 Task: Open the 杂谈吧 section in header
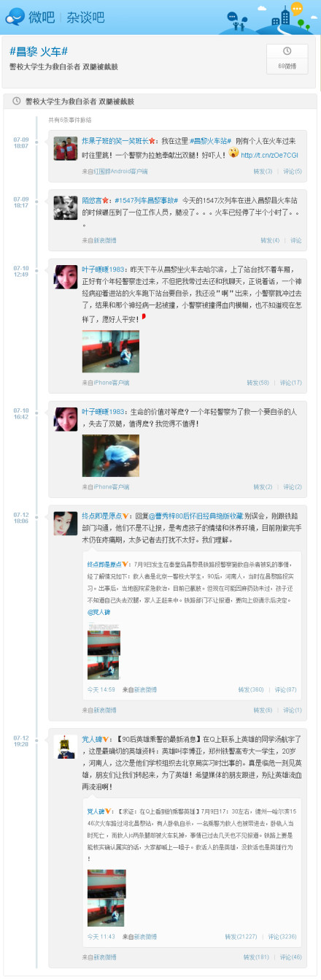pos(85,16)
